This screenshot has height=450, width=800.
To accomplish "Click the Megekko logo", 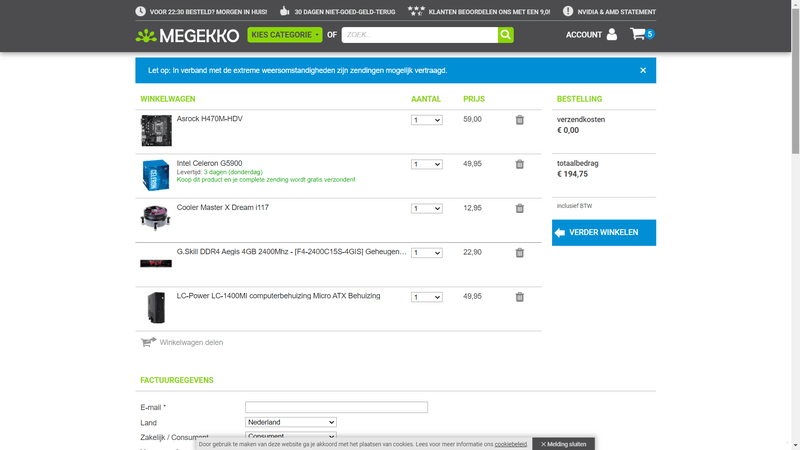I will (187, 35).
